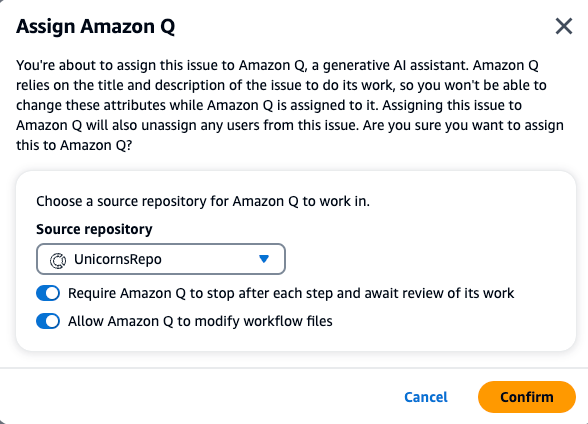This screenshot has height=424, width=588.
Task: Click the orange Confirm button label
Action: click(526, 397)
